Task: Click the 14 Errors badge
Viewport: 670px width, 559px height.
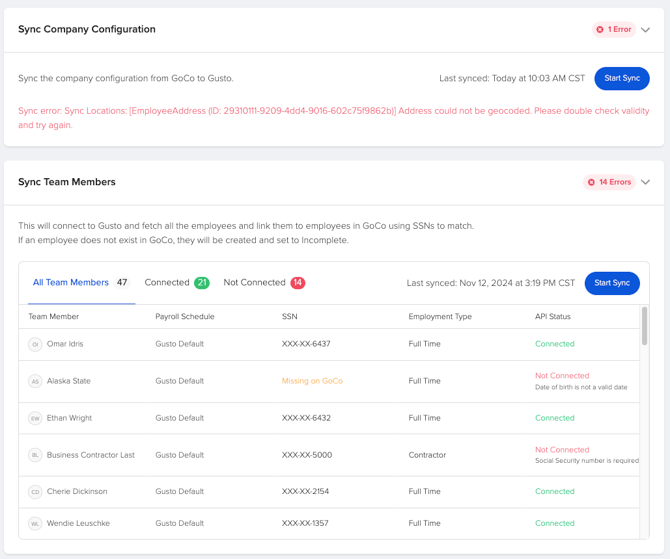Action: [609, 182]
